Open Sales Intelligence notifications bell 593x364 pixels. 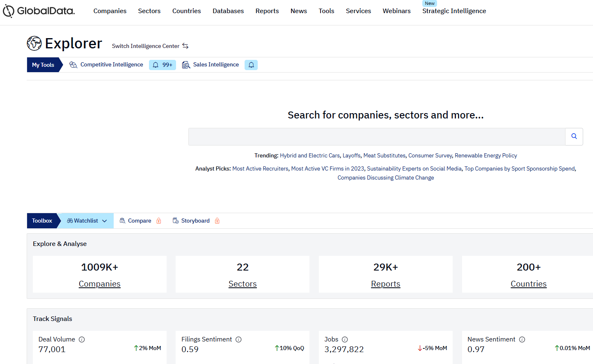pyautogui.click(x=251, y=65)
